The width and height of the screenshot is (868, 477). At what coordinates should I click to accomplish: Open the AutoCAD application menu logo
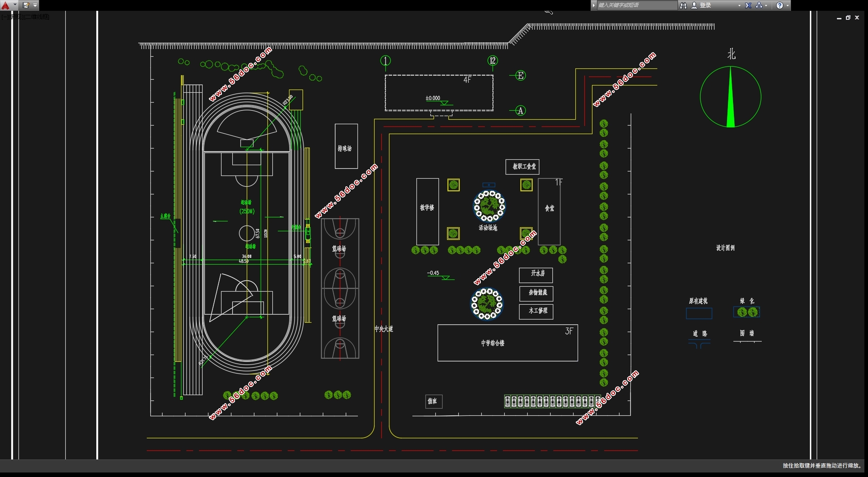(x=5, y=5)
